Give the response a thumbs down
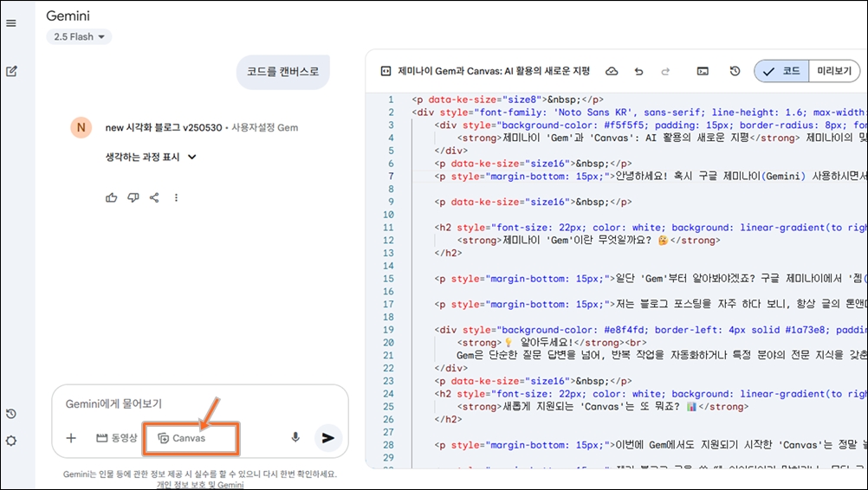The width and height of the screenshot is (868, 490). click(x=133, y=197)
